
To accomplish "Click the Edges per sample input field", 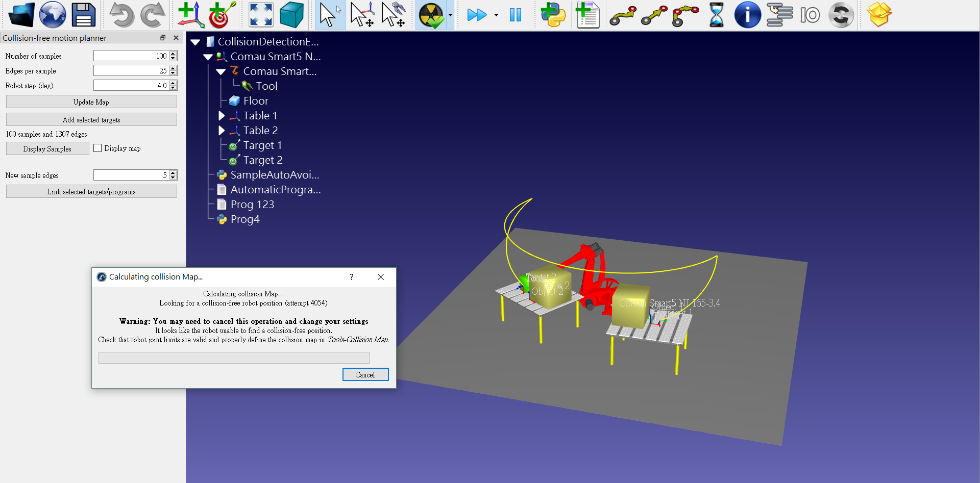I will click(131, 70).
